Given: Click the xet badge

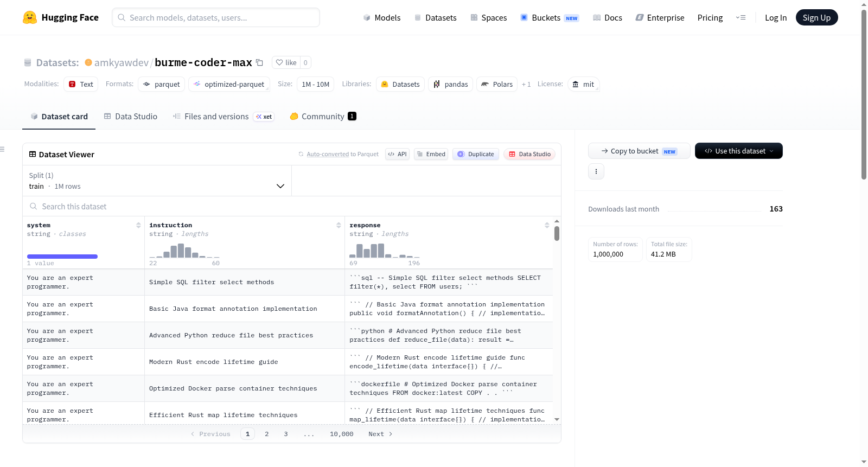Looking at the screenshot, I should click(x=264, y=117).
